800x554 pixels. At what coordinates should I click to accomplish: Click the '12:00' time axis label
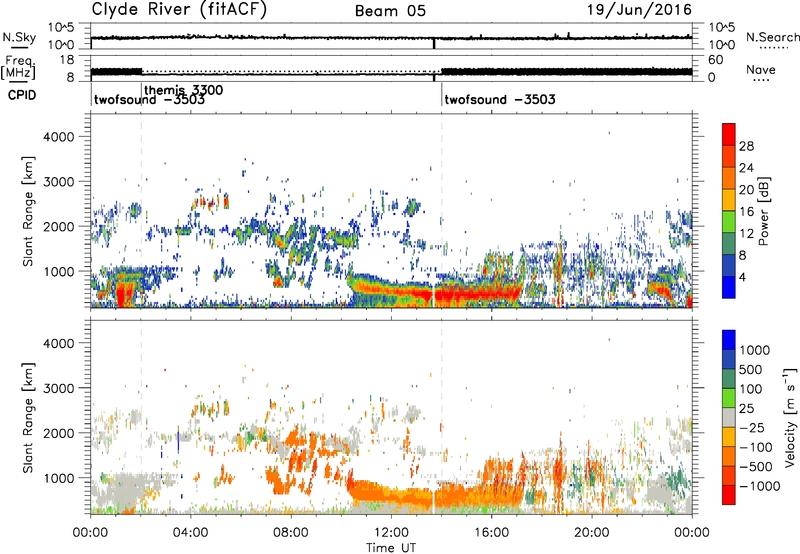391,533
